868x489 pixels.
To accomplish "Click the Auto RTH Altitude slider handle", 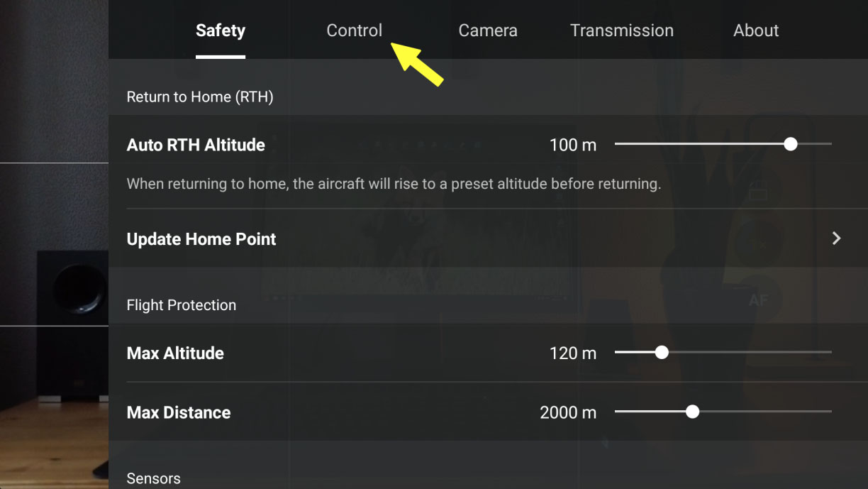I will pyautogui.click(x=791, y=144).
